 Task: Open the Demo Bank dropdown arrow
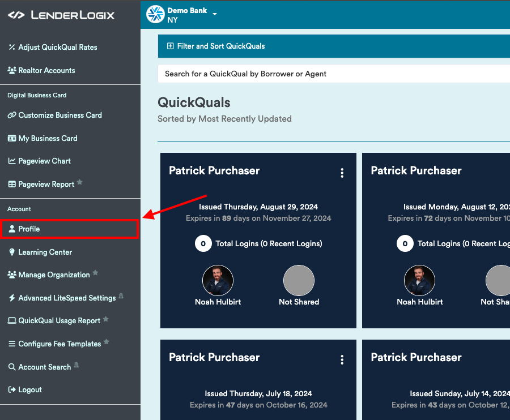pos(215,14)
